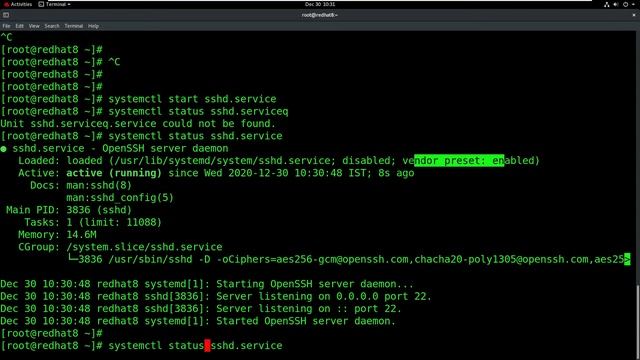Open the Terminal app menu in top bar
The image size is (640, 360).
pyautogui.click(x=55, y=4)
